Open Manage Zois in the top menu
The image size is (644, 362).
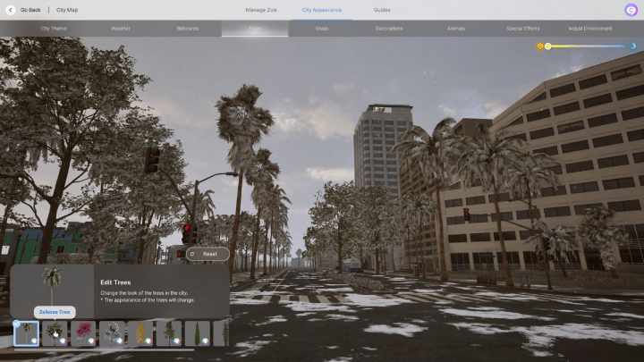261,10
